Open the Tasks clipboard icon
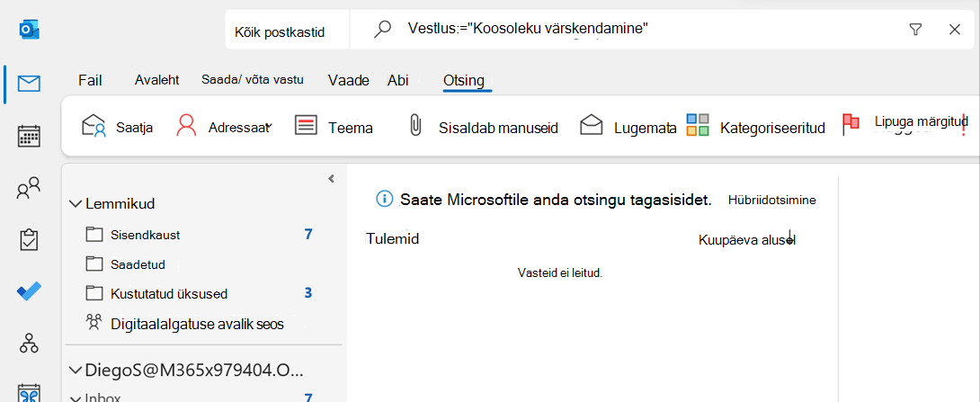 pyautogui.click(x=29, y=239)
